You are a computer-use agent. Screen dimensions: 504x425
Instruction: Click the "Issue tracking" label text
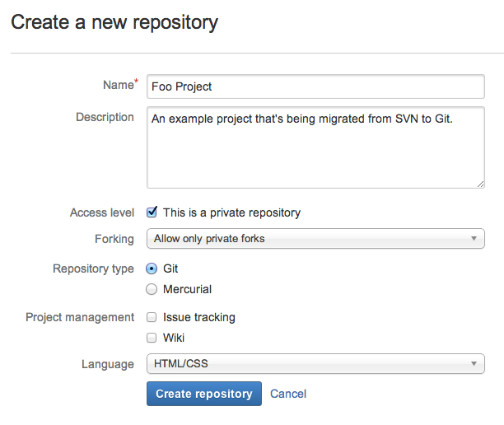(x=198, y=317)
